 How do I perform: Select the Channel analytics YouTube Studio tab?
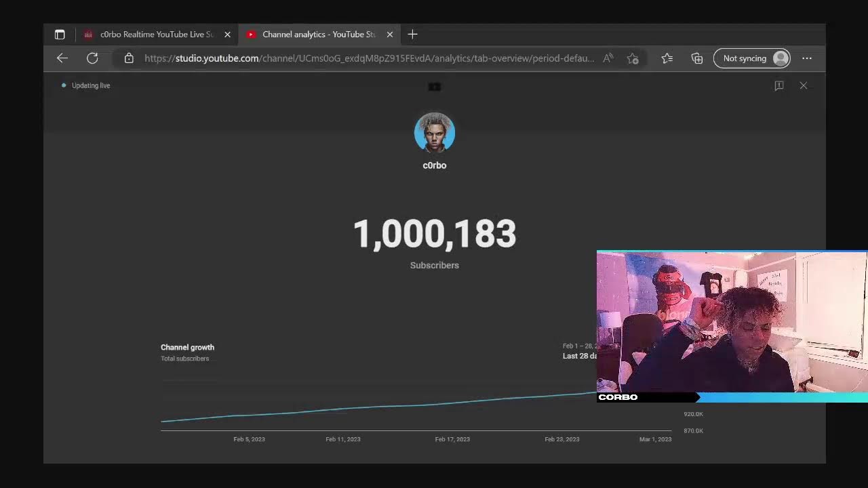319,35
